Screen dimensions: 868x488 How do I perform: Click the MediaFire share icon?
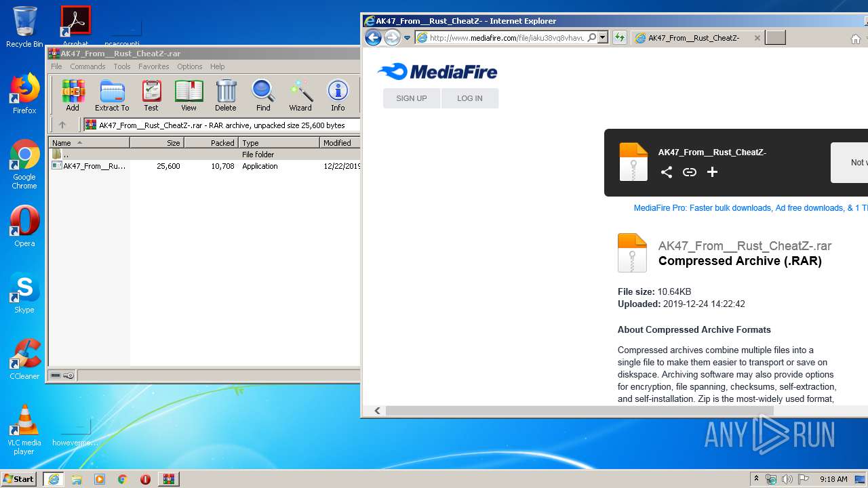[x=667, y=172]
